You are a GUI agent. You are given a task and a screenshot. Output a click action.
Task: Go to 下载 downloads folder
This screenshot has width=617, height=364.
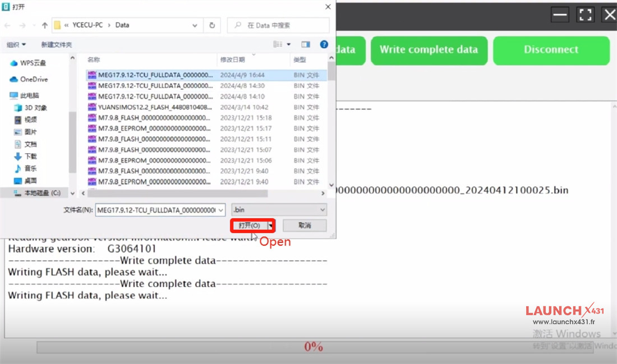(30, 156)
